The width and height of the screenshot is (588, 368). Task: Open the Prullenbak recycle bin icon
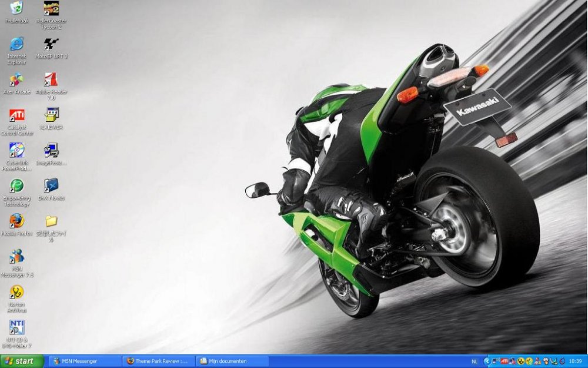16,9
